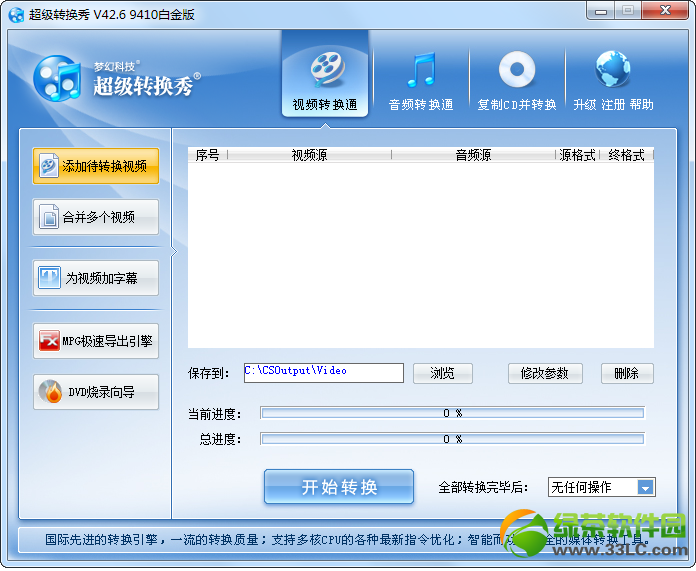Open the 视频转换通 film reel tab icon
The height and width of the screenshot is (571, 696).
pos(327,69)
